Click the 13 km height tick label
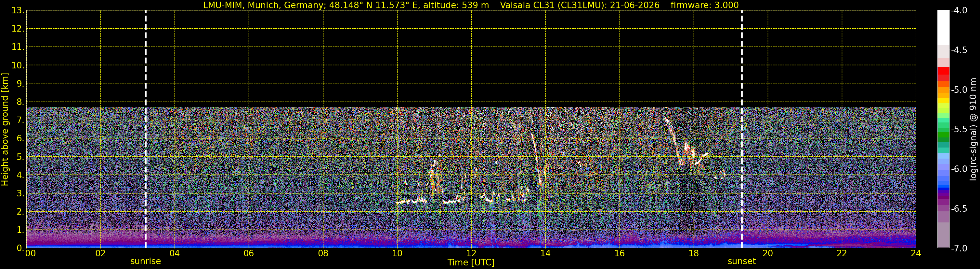Screen dimensions: 980x269 (17, 11)
